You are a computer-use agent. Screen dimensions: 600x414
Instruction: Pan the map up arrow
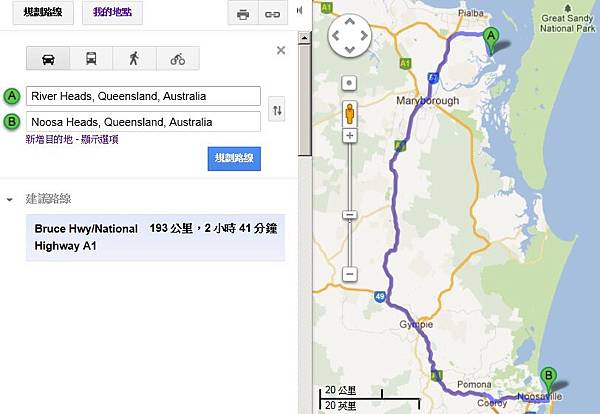(350, 22)
